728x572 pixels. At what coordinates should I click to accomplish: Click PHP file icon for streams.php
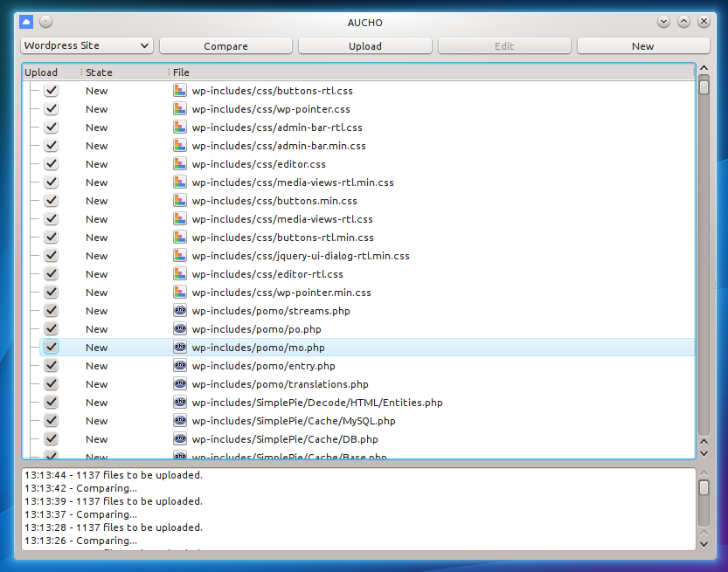pyautogui.click(x=180, y=310)
